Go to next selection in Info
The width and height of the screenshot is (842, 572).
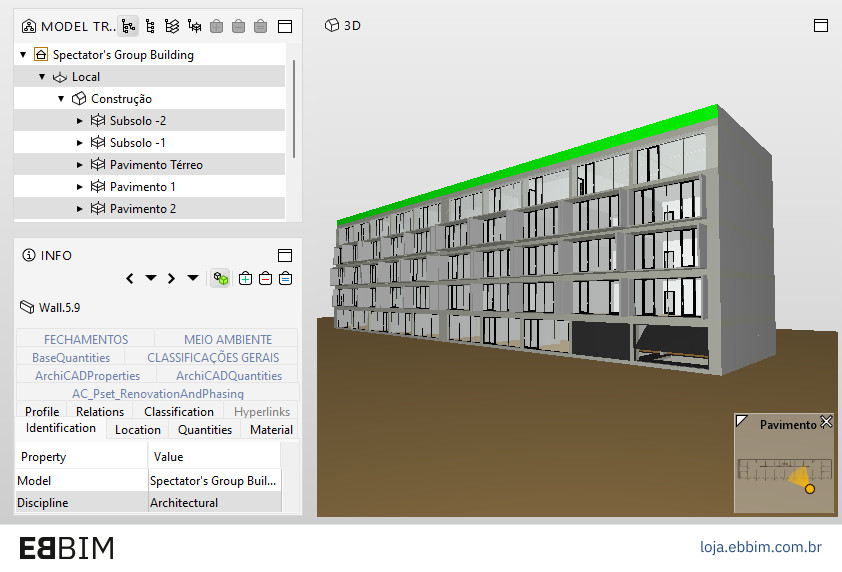coord(171,278)
